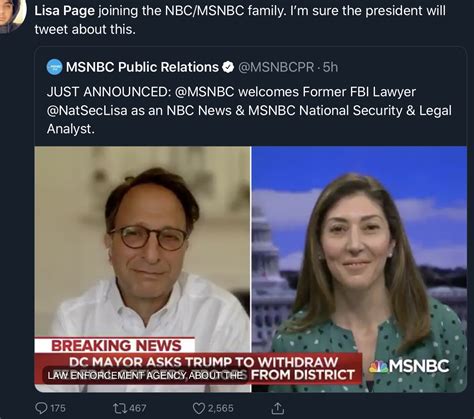Open the @NatSecLisa mention
The width and height of the screenshot is (474, 419).
pos(87,110)
